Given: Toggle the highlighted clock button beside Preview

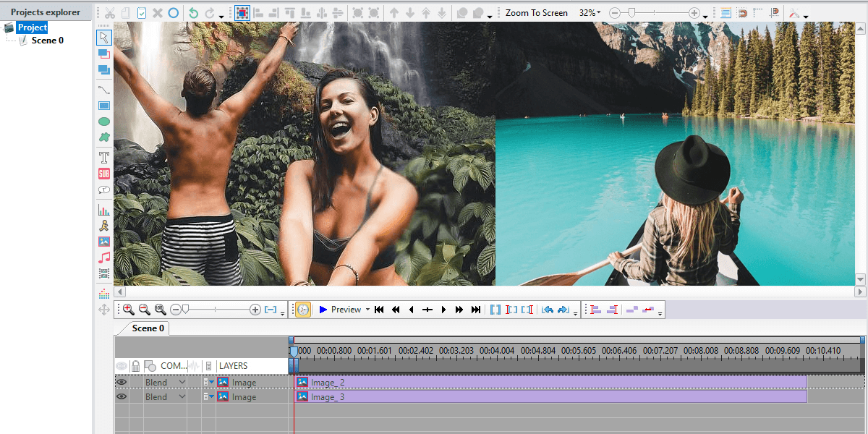Looking at the screenshot, I should coord(302,310).
